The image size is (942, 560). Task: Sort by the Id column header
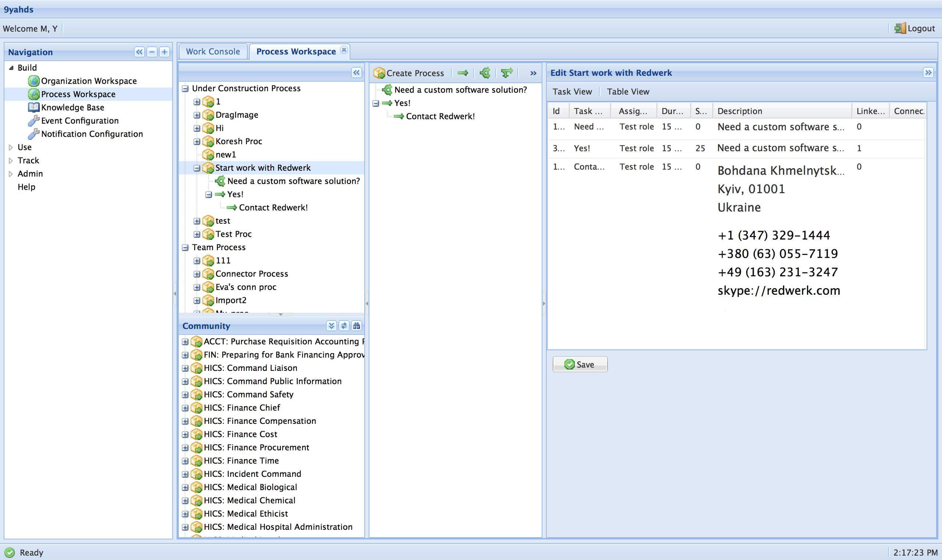[x=559, y=111]
